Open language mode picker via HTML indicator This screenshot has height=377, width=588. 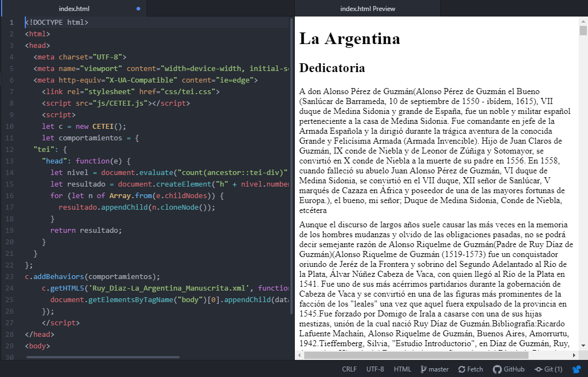[402, 369]
